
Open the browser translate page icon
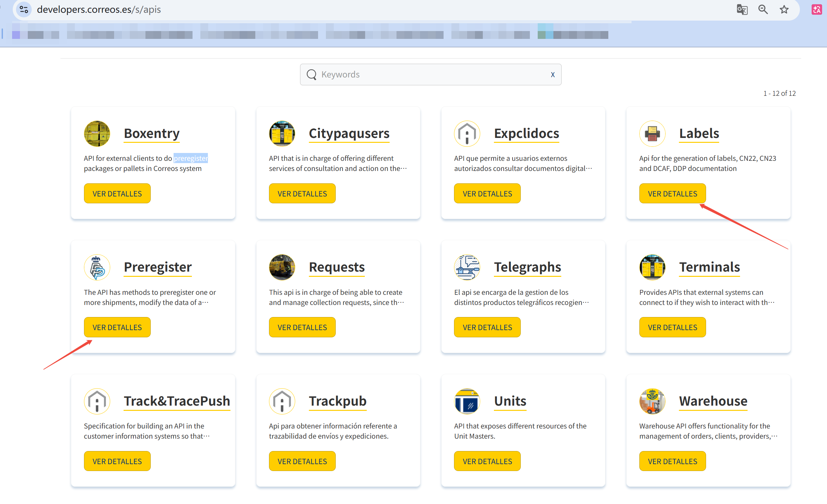tap(742, 9)
